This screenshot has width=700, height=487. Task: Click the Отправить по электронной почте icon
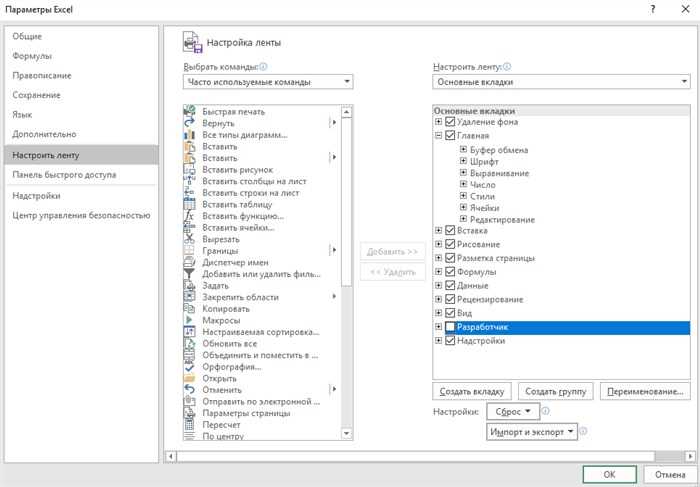pyautogui.click(x=189, y=401)
